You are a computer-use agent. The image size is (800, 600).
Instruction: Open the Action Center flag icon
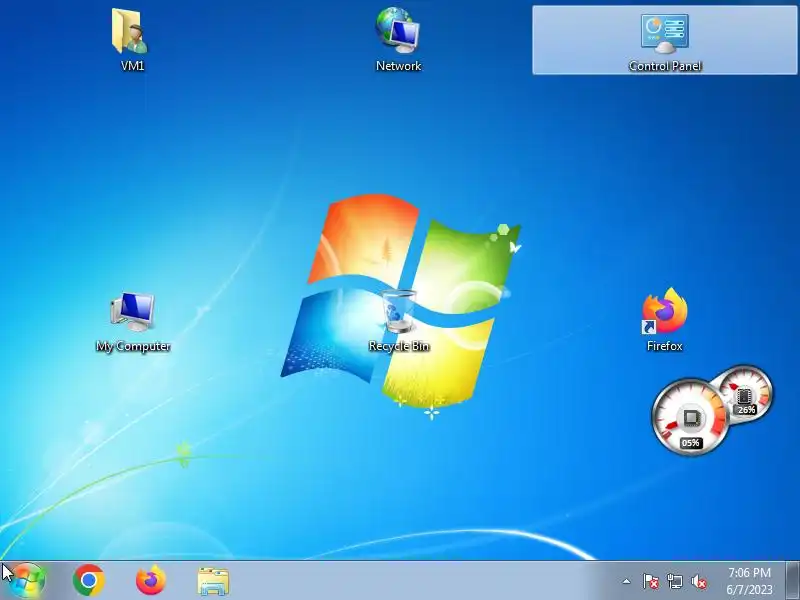tap(651, 581)
